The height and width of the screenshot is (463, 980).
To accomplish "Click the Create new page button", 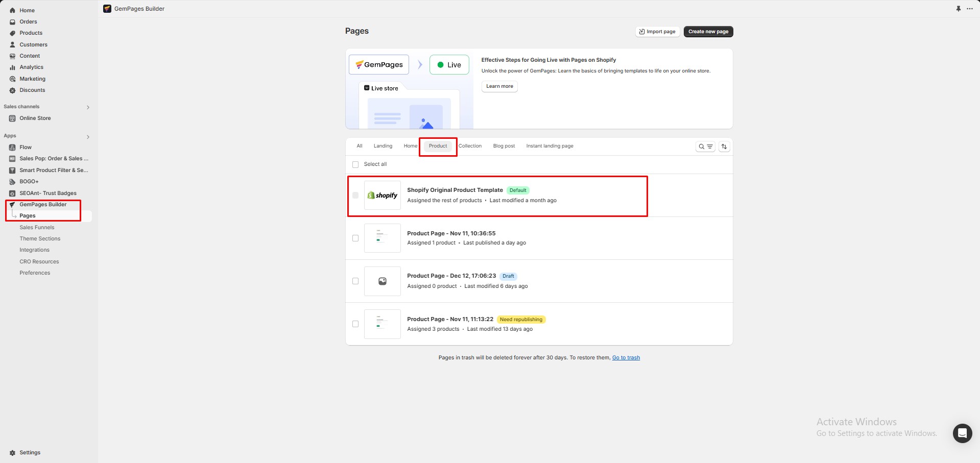I will [x=708, y=31].
